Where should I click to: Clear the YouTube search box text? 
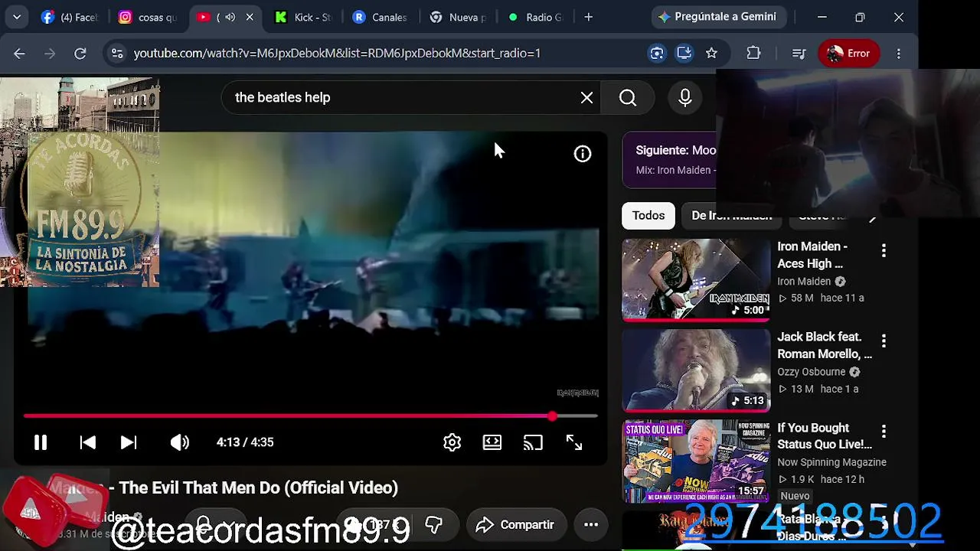click(x=586, y=98)
